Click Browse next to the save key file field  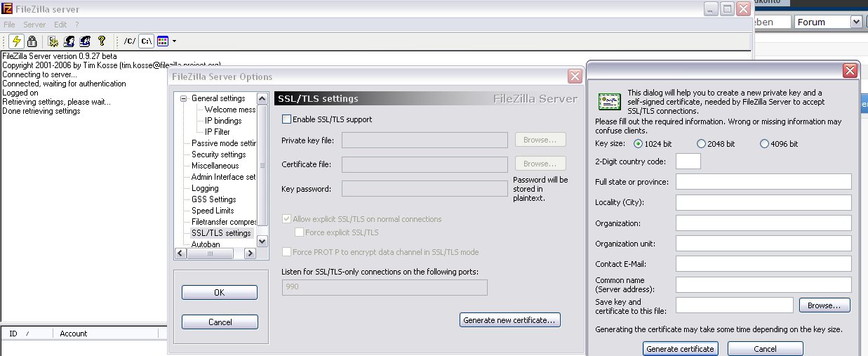click(x=824, y=305)
